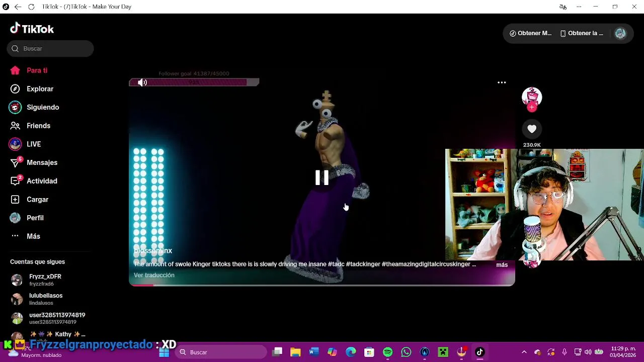Open the translate option in the title bar
644x362 pixels.
[x=563, y=7]
